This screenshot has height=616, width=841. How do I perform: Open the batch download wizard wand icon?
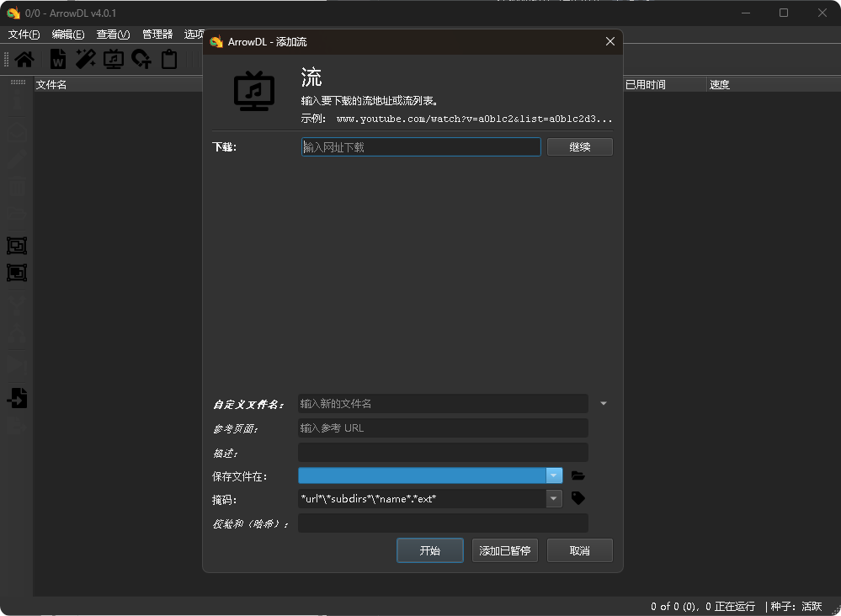point(85,59)
